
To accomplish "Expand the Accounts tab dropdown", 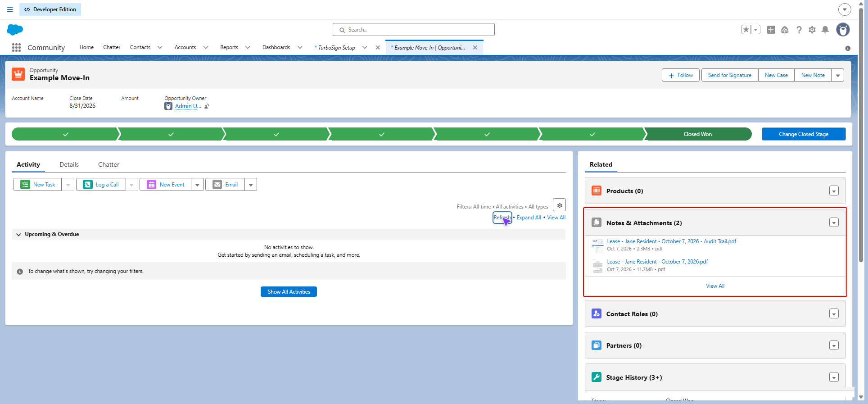I will pos(206,47).
